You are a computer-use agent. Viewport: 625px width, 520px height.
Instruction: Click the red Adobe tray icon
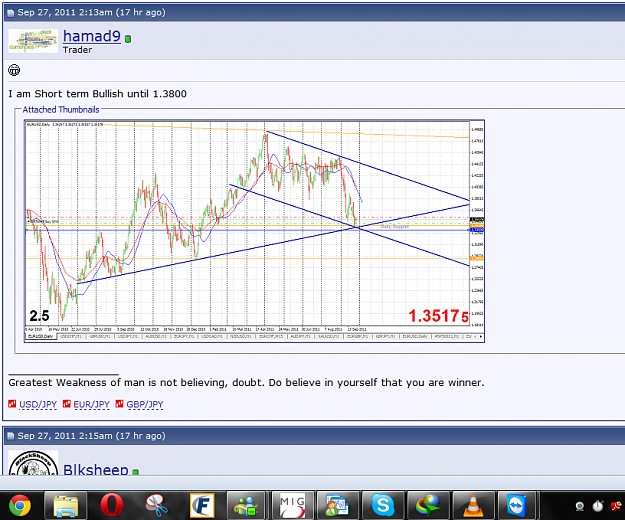616,506
